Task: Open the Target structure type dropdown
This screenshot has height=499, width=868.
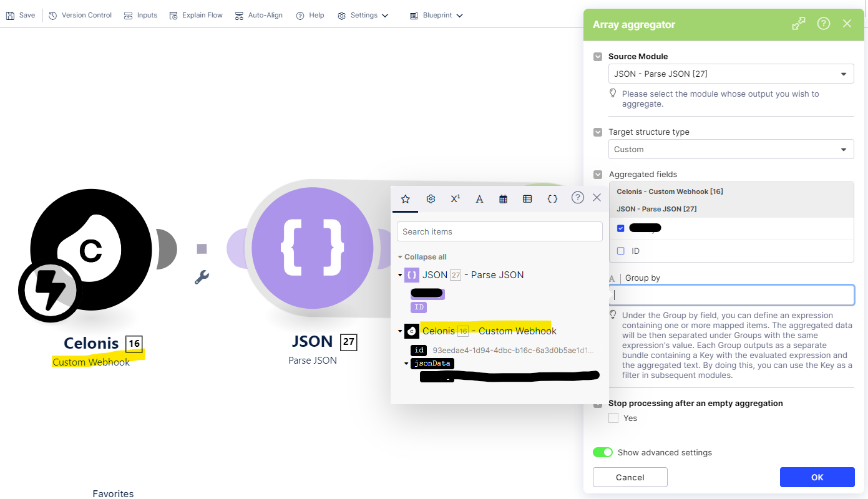Action: [731, 149]
